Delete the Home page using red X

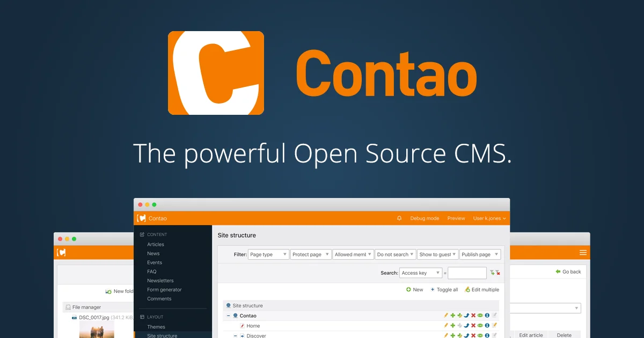473,325
